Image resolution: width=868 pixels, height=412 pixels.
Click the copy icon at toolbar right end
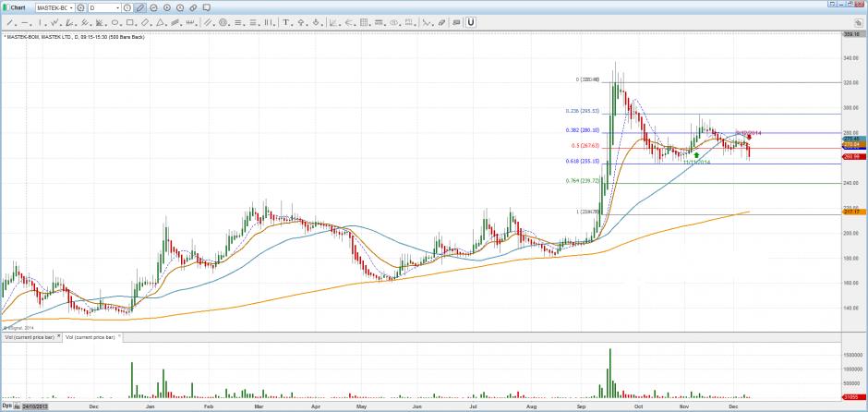click(858, 23)
